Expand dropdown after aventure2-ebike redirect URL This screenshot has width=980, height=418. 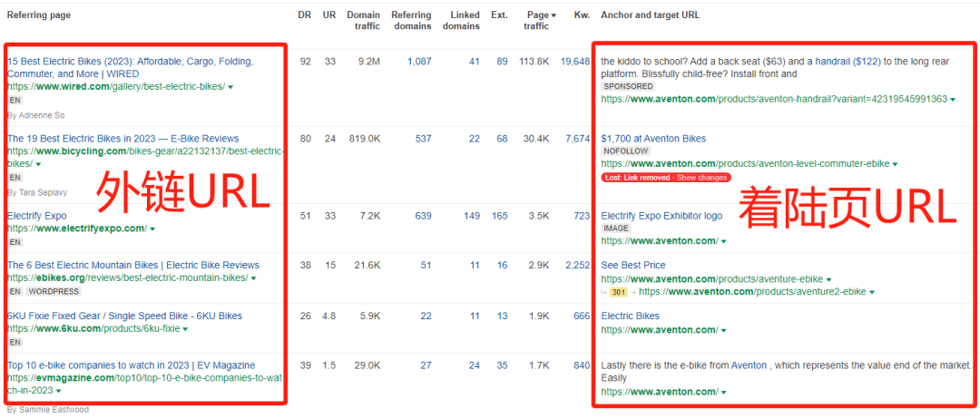[x=872, y=292]
